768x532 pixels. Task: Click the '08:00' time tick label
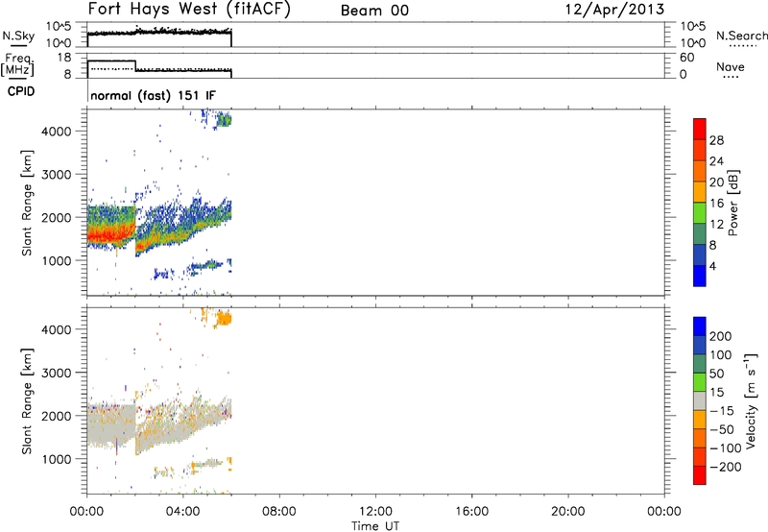279,512
